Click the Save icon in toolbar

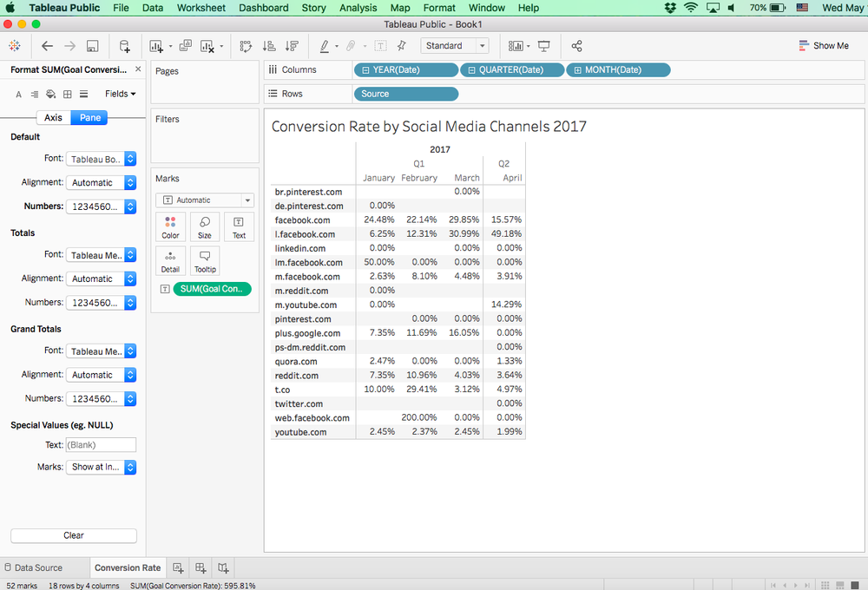pos(93,46)
